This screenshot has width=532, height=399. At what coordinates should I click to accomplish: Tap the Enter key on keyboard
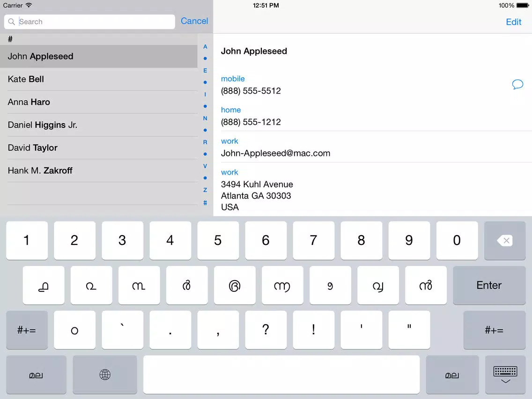click(489, 285)
